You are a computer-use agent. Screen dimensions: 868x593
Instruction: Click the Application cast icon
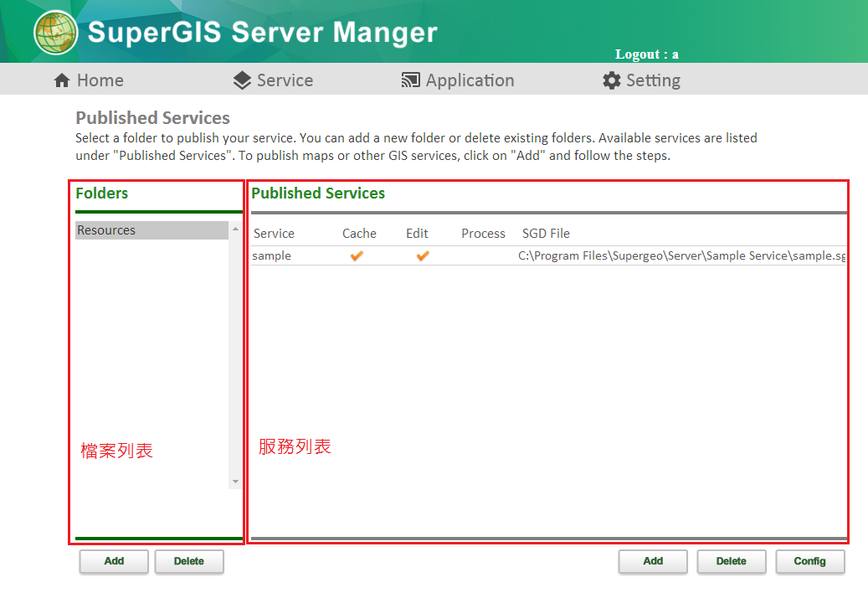point(410,81)
